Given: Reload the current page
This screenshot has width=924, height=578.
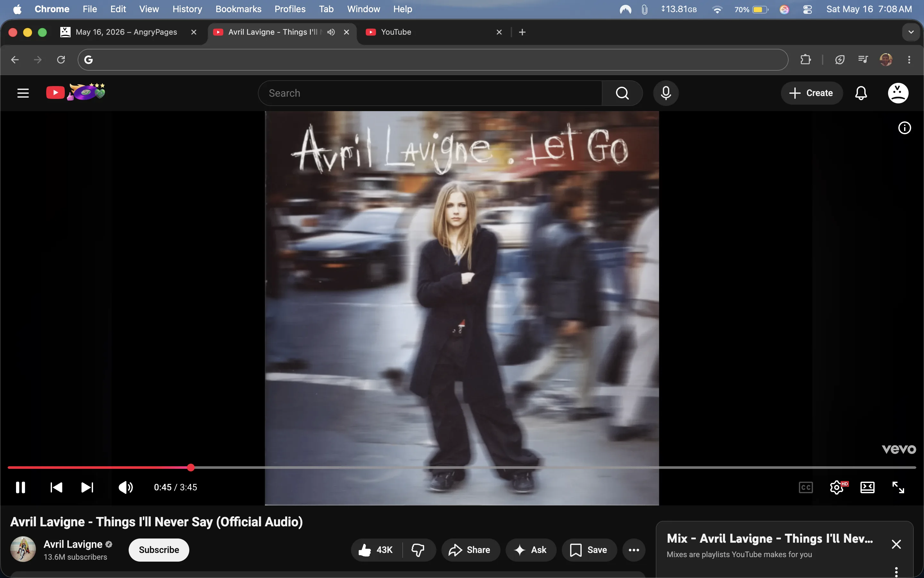Looking at the screenshot, I should coord(61,60).
